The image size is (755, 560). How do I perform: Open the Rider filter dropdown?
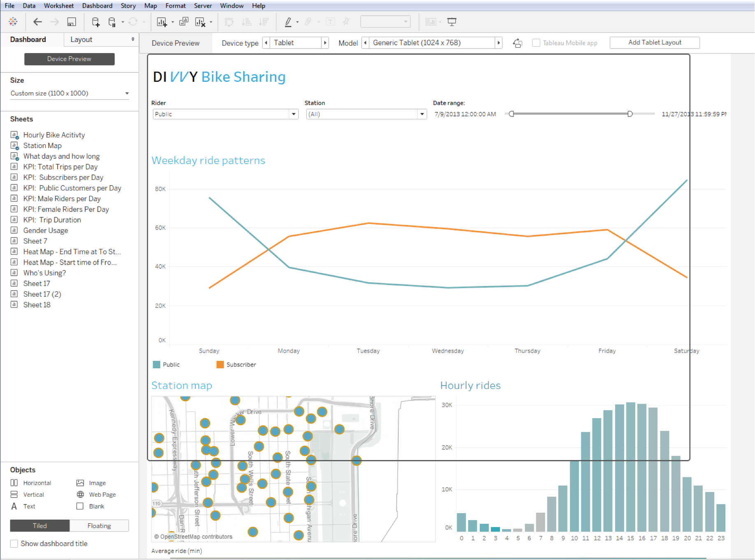click(293, 114)
